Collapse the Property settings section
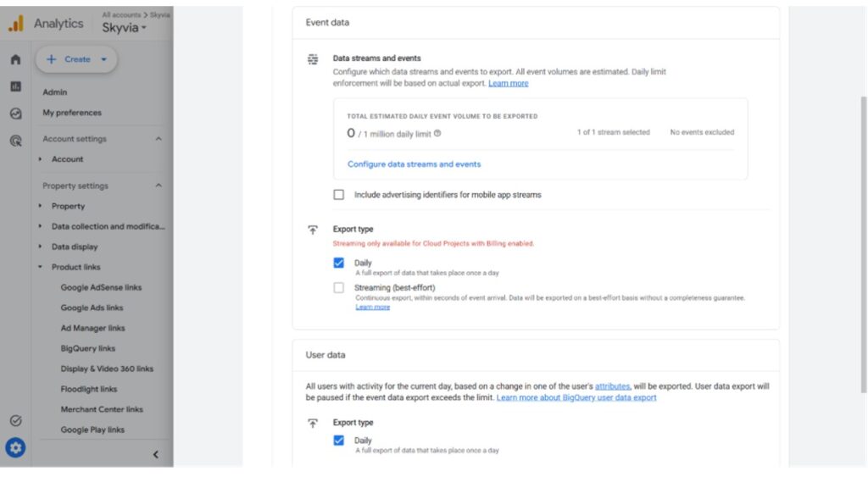Viewport: 868px width, 488px height. tap(159, 186)
